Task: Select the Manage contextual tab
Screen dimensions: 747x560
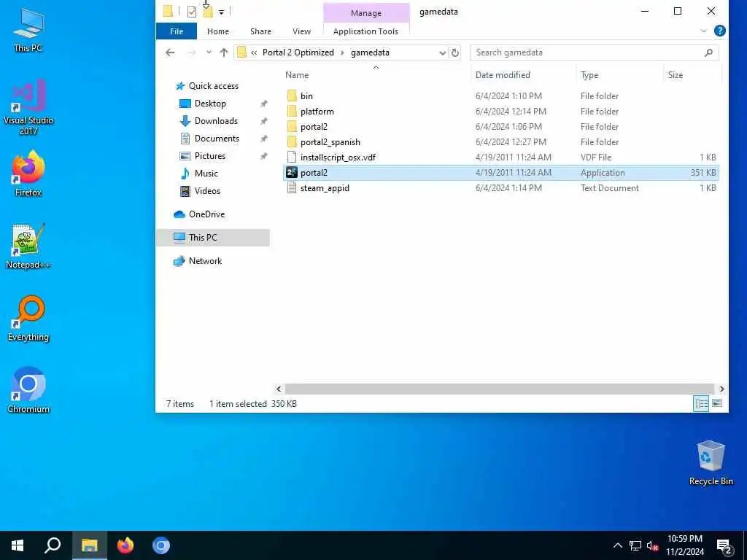Action: point(366,13)
